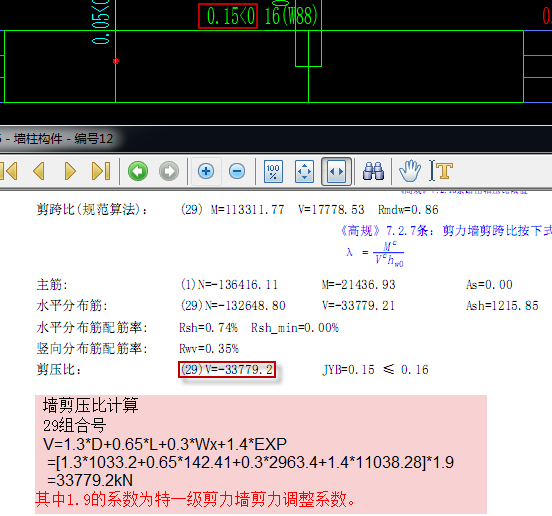Click the red-boxed 0.15<0 label in drawing
Image resolution: width=552 pixels, height=516 pixels.
pos(228,16)
